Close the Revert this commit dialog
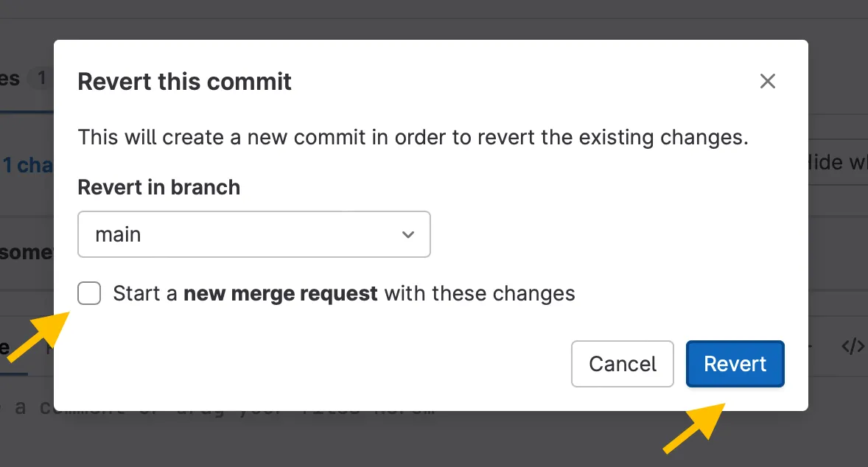868x467 pixels. coord(768,81)
